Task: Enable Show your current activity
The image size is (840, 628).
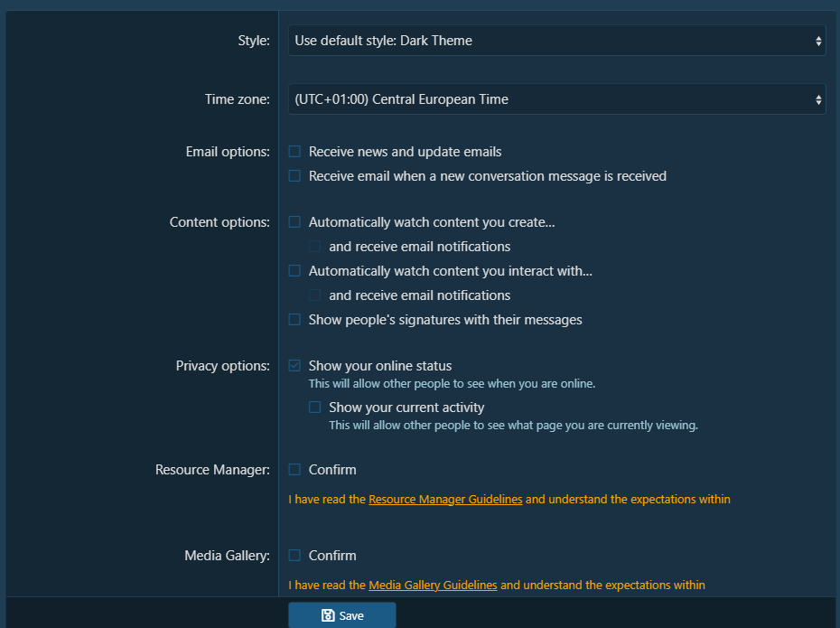Action: pyautogui.click(x=314, y=408)
